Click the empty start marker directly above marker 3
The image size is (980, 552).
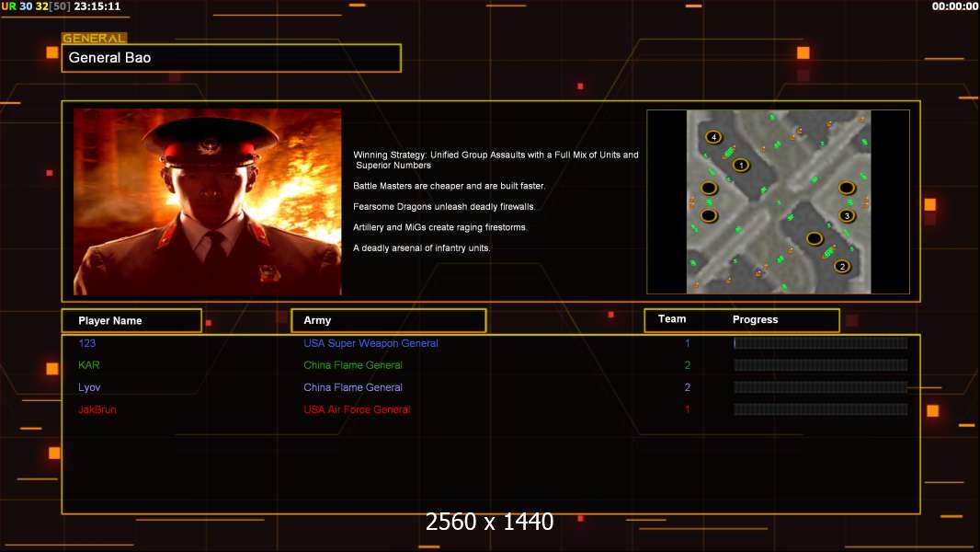(x=847, y=188)
